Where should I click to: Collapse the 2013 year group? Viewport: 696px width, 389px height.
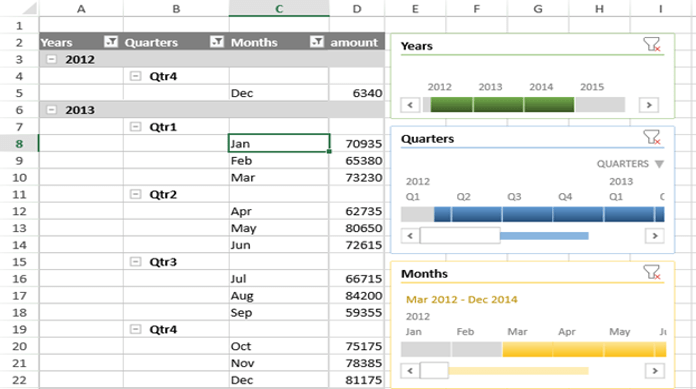(x=51, y=109)
